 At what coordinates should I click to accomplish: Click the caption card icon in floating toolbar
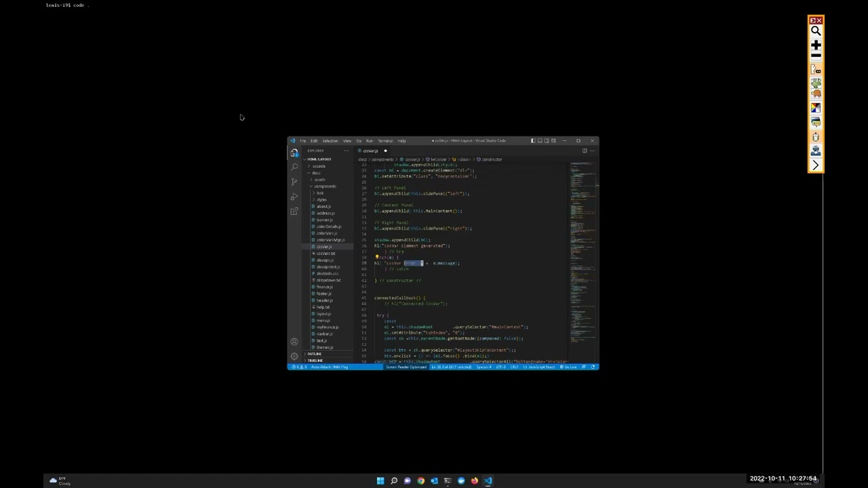tap(816, 122)
